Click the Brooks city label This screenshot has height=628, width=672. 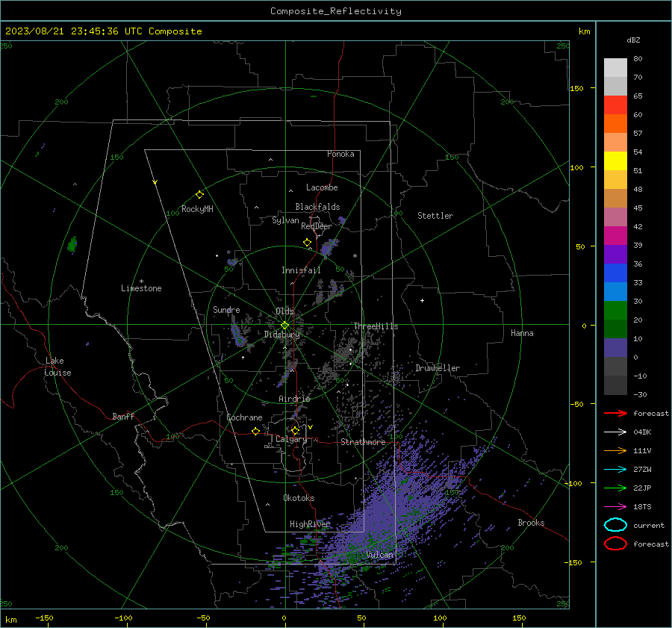(x=531, y=523)
